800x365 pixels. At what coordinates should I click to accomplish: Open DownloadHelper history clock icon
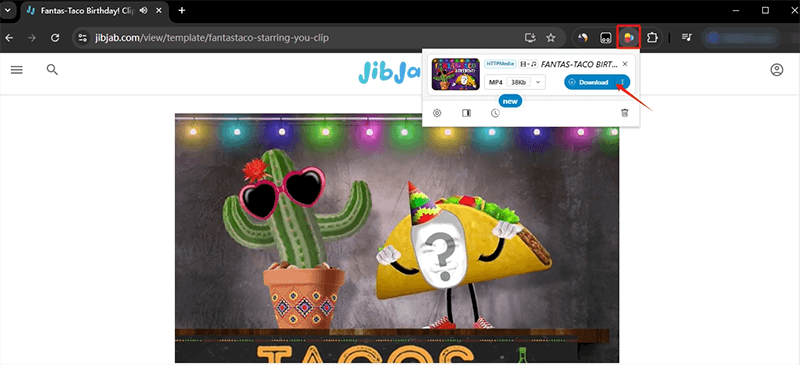[x=495, y=113]
